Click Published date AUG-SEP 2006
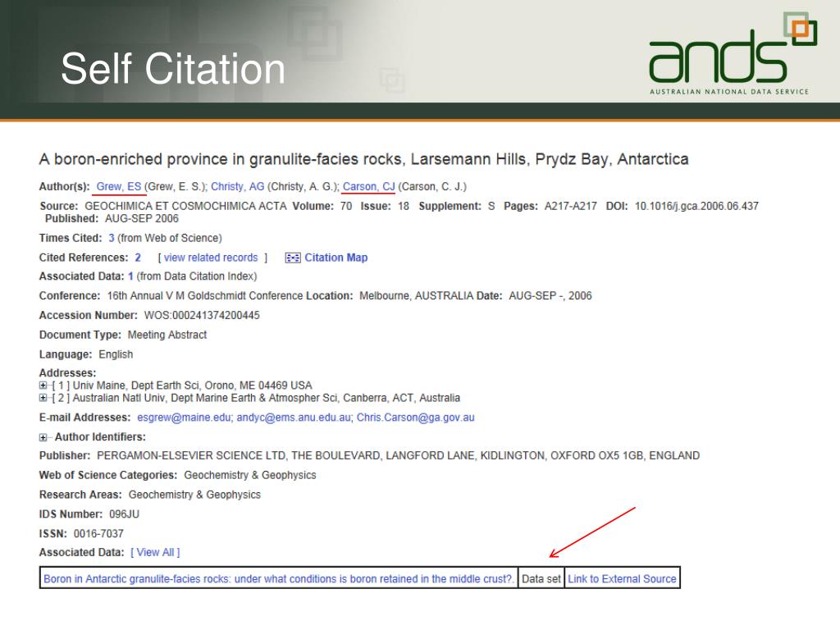840x630 pixels. tap(141, 218)
